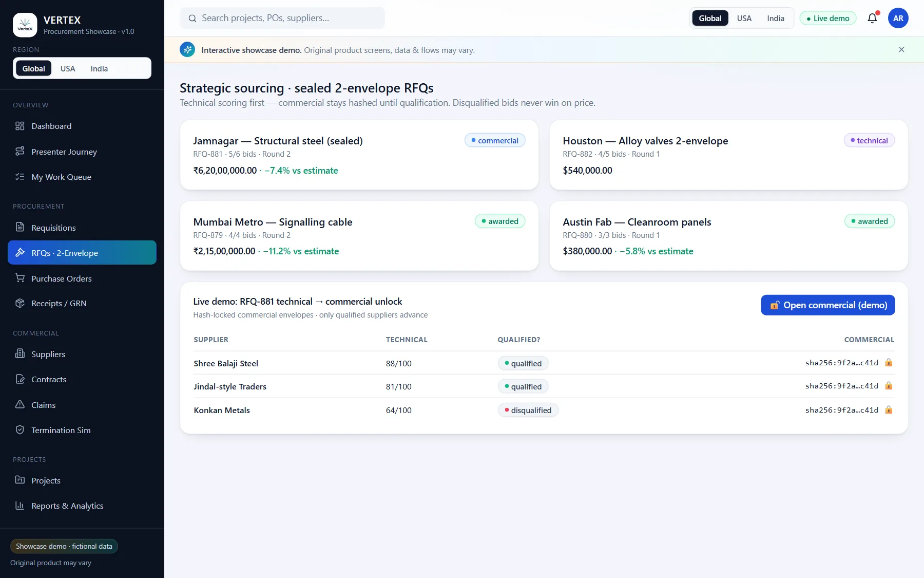Viewport: 924px width, 578px height.
Task: Open Suppliers section
Action: [82, 354]
